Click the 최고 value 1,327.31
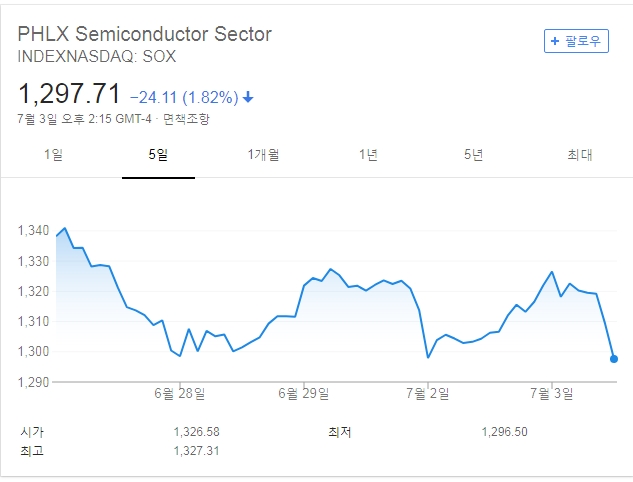 tap(196, 451)
